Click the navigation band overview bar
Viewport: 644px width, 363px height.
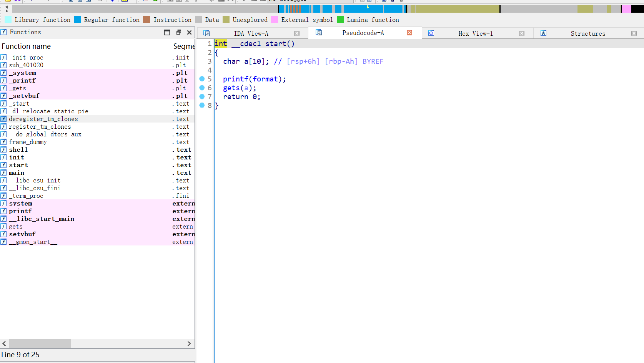tap(328, 9)
